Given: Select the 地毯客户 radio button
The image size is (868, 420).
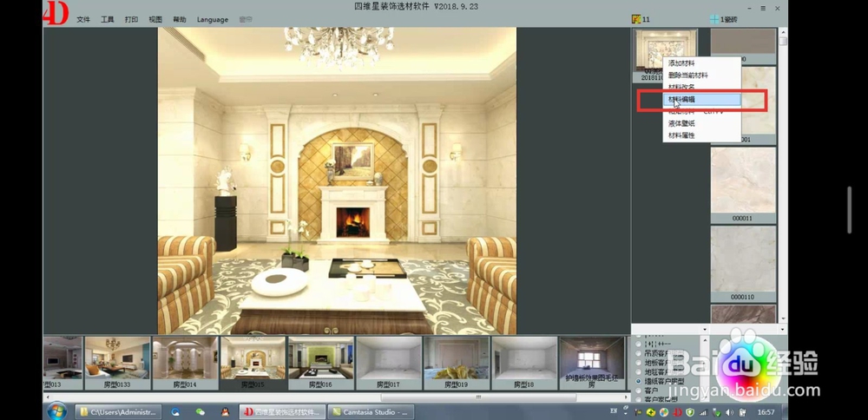Looking at the screenshot, I should pyautogui.click(x=639, y=372).
